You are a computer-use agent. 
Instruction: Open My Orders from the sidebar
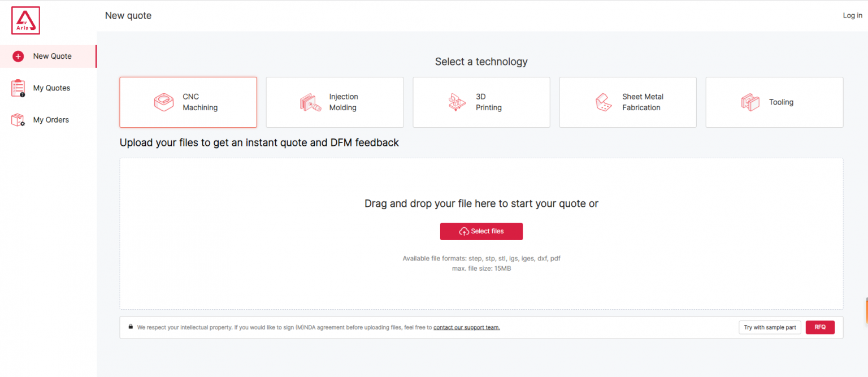click(x=51, y=119)
